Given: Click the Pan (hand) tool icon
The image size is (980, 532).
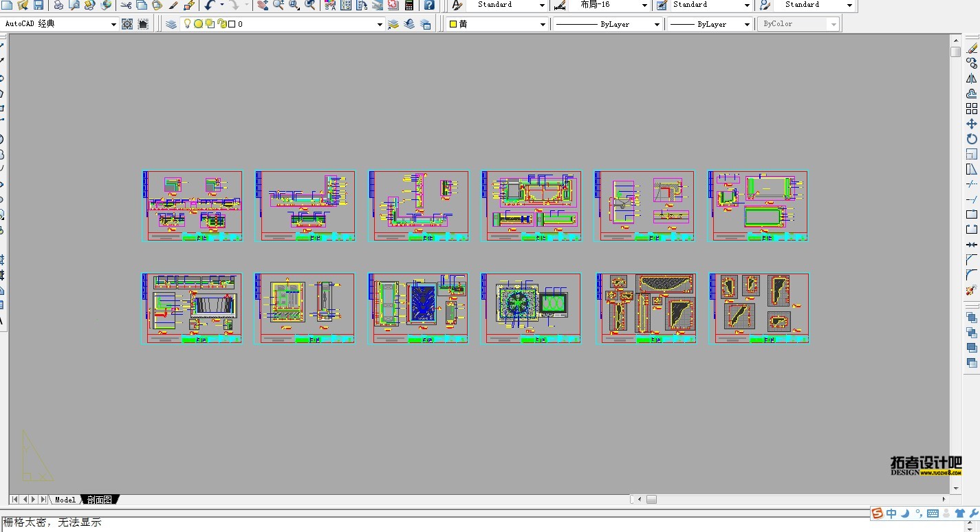Looking at the screenshot, I should click(x=263, y=5).
